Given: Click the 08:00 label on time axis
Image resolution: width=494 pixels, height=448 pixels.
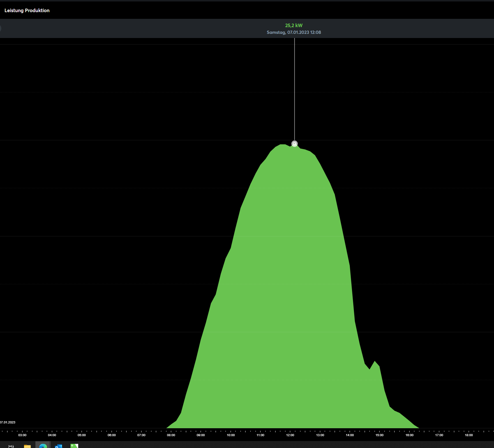Looking at the screenshot, I should tap(171, 435).
